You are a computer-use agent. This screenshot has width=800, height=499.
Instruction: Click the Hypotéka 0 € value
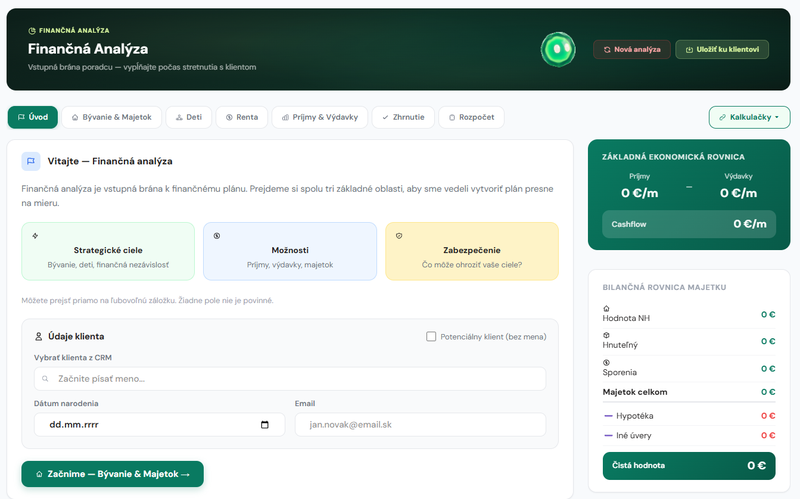[768, 416]
